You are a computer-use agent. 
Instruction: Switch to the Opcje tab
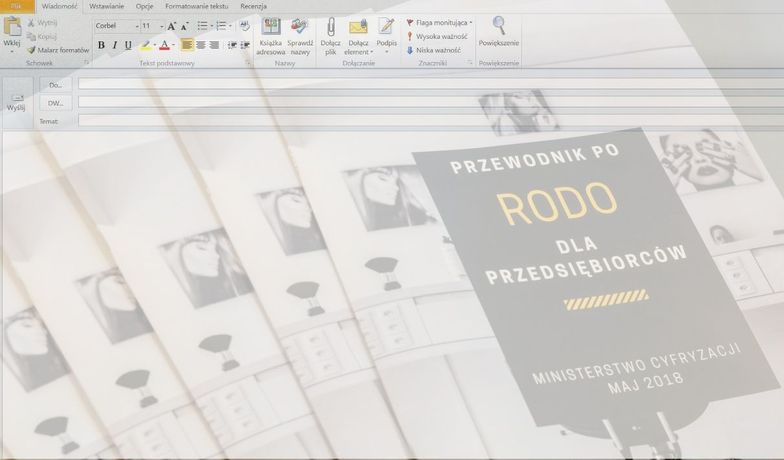coord(144,6)
